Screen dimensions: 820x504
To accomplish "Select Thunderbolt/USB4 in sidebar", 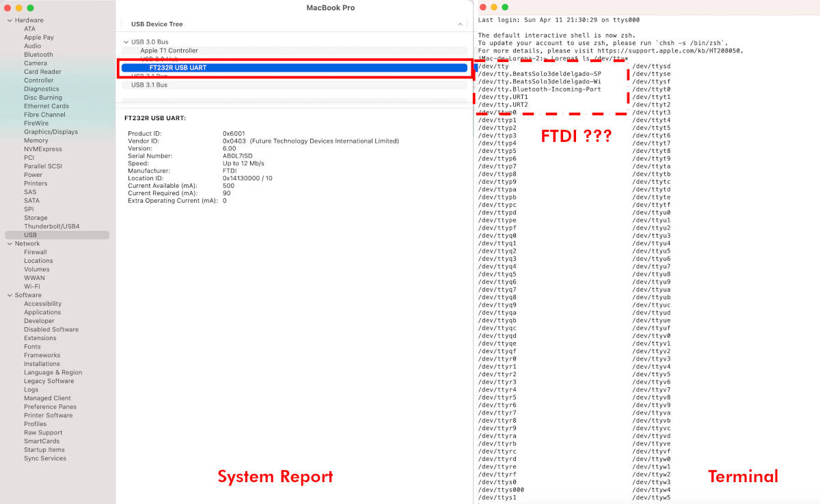I will (x=52, y=226).
